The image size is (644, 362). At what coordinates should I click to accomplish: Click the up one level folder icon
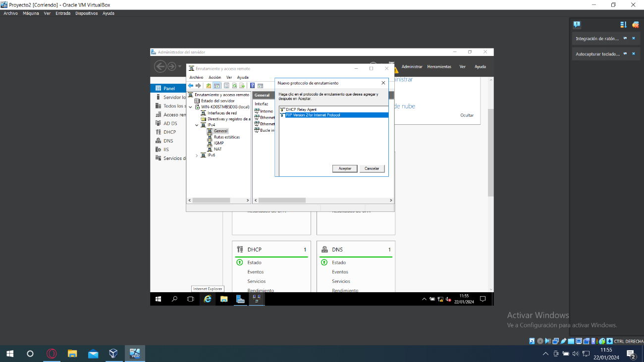click(x=209, y=86)
